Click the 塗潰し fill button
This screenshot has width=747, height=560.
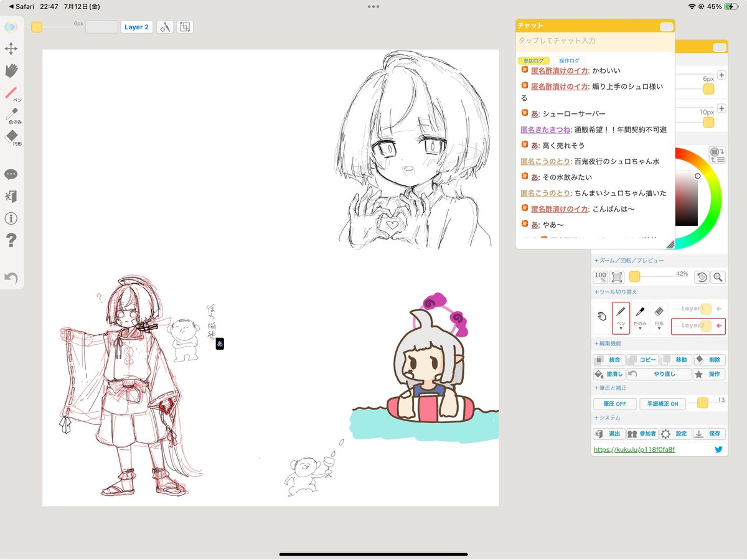pos(608,375)
